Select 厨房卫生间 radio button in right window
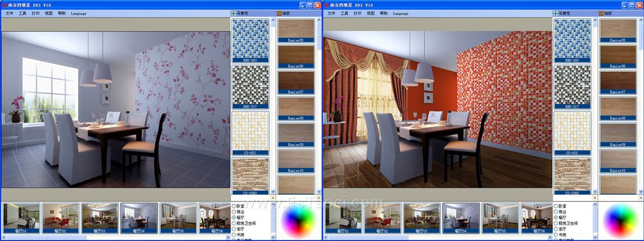The image size is (644, 241). click(556, 223)
